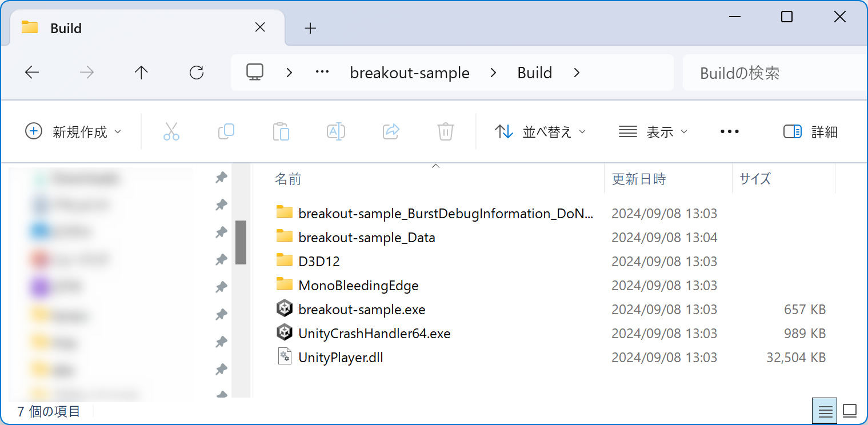Open the hidden breadcrumb ellipsis in address bar
This screenshot has height=425, width=868.
[322, 73]
